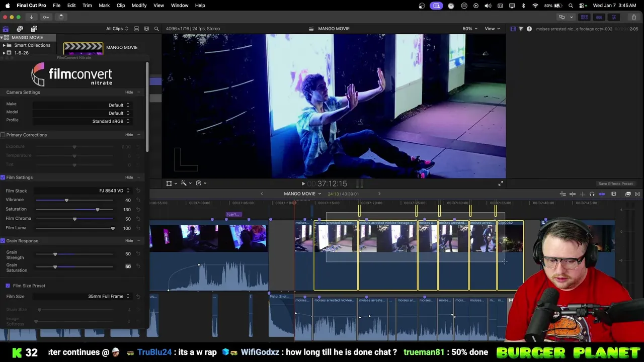Open the photos and audio sidebar
The image size is (644, 362).
[20, 29]
